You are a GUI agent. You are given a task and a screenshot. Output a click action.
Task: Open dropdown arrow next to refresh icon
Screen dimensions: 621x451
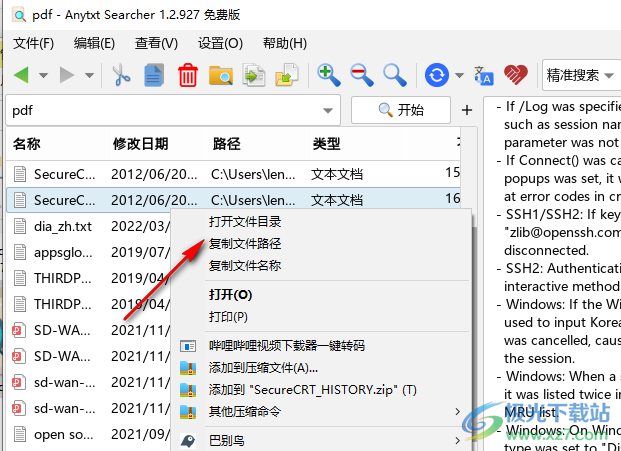click(x=459, y=75)
